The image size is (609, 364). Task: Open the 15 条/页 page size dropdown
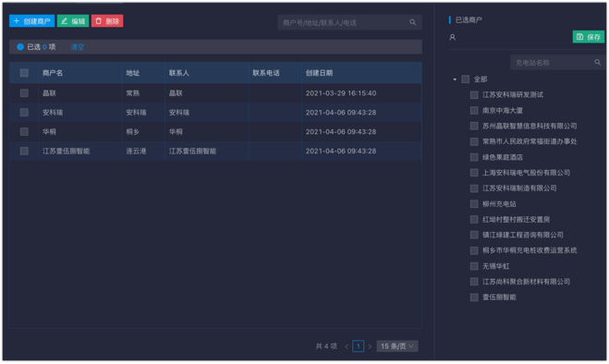click(397, 346)
